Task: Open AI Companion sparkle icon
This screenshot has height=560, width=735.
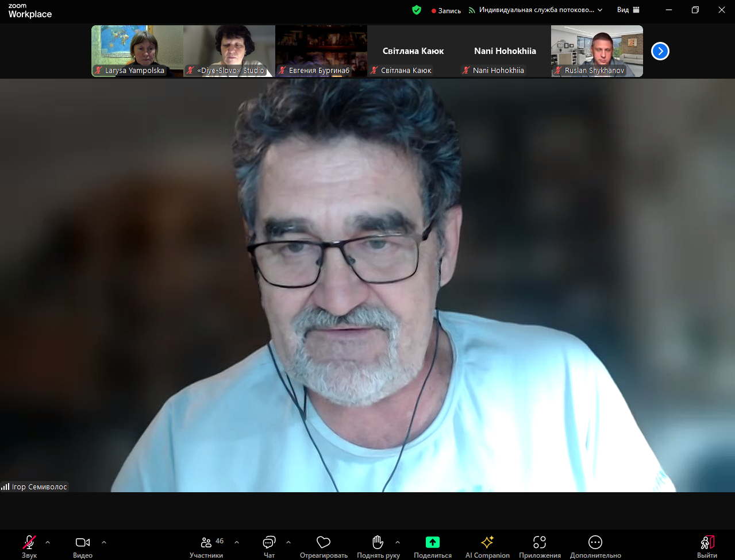Action: [487, 546]
